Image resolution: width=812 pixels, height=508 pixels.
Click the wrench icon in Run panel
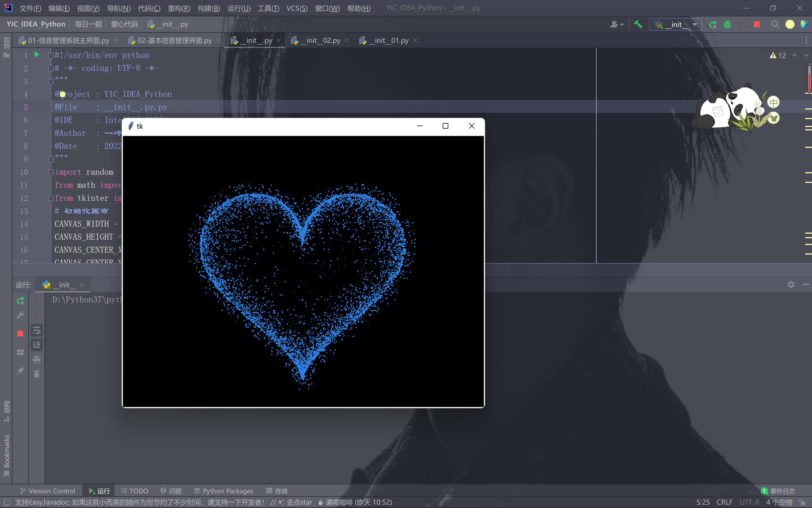[21, 315]
